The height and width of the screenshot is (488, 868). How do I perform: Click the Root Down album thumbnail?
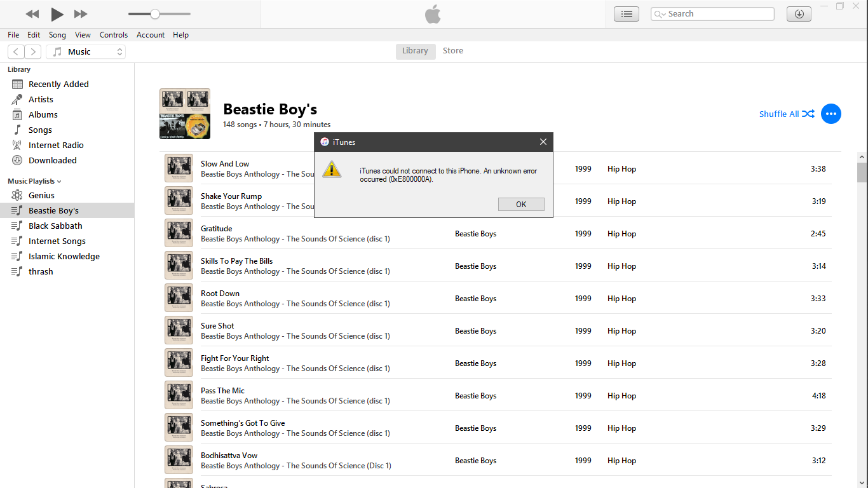pyautogui.click(x=179, y=298)
